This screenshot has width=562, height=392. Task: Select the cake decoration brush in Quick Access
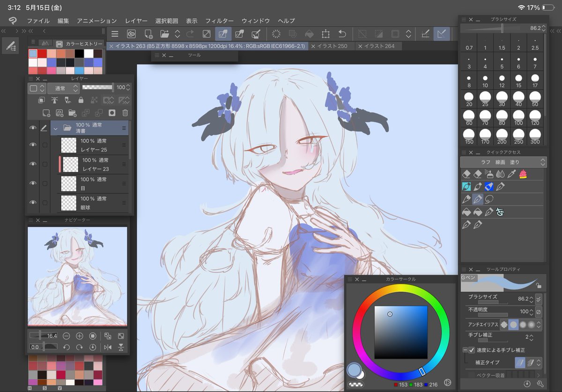[x=523, y=174]
